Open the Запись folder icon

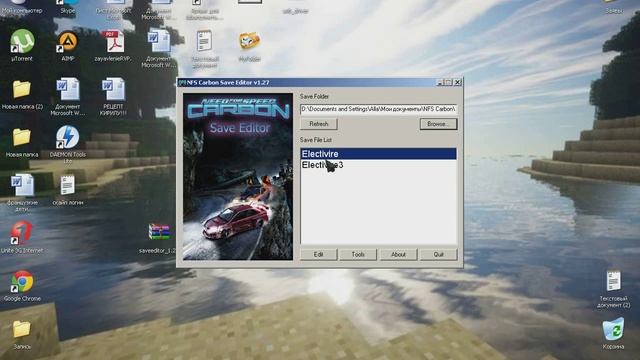[22, 329]
